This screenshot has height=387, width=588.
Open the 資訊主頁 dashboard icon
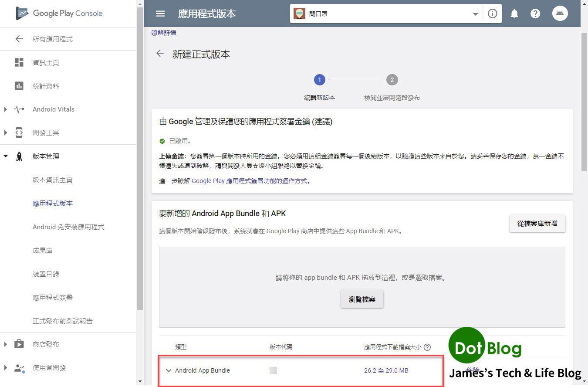coord(19,62)
